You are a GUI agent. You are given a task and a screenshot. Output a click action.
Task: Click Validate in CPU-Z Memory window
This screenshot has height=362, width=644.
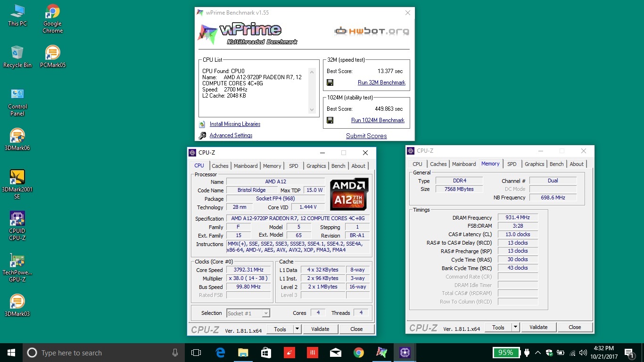pyautogui.click(x=538, y=327)
